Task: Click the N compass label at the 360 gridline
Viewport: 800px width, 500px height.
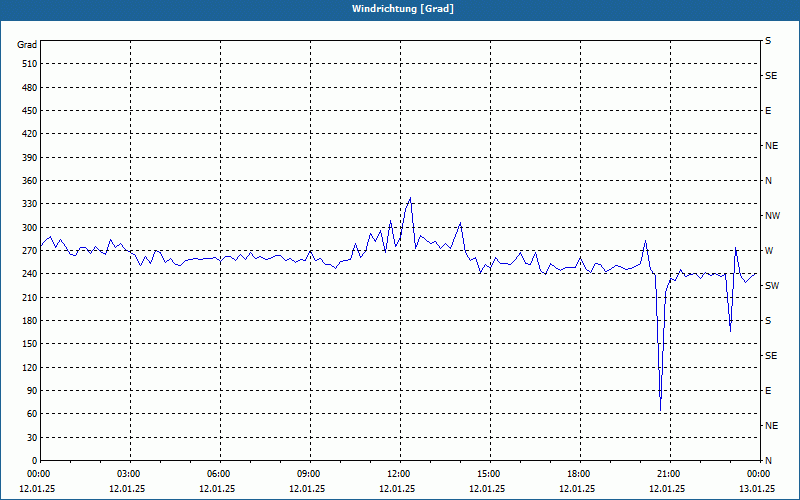Action: (768, 181)
